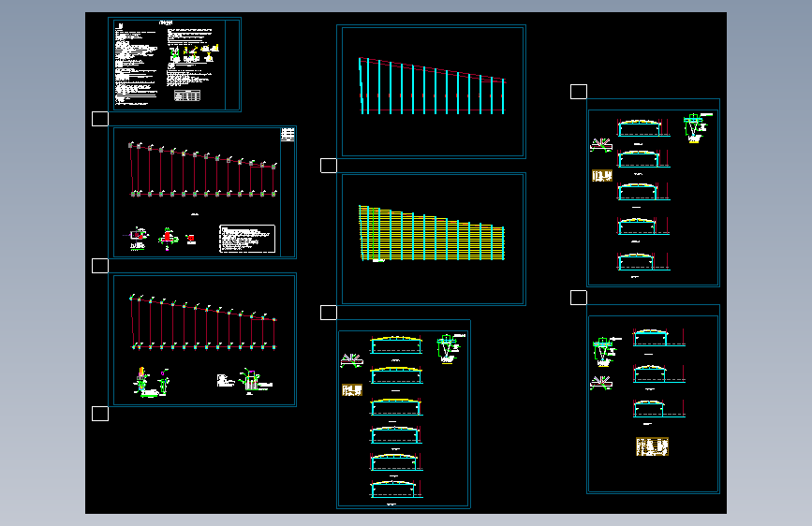Click the large tan legend block in the three-elevation sheet
Screen dimensions: 812x526
coord(652,446)
